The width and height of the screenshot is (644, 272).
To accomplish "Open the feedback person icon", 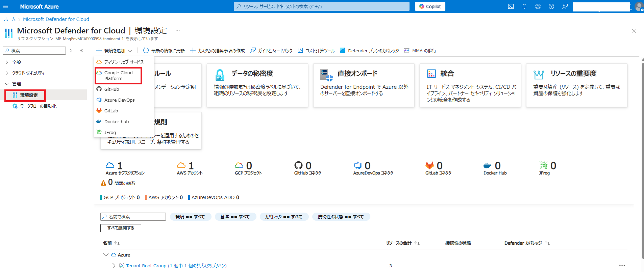I will click(565, 6).
